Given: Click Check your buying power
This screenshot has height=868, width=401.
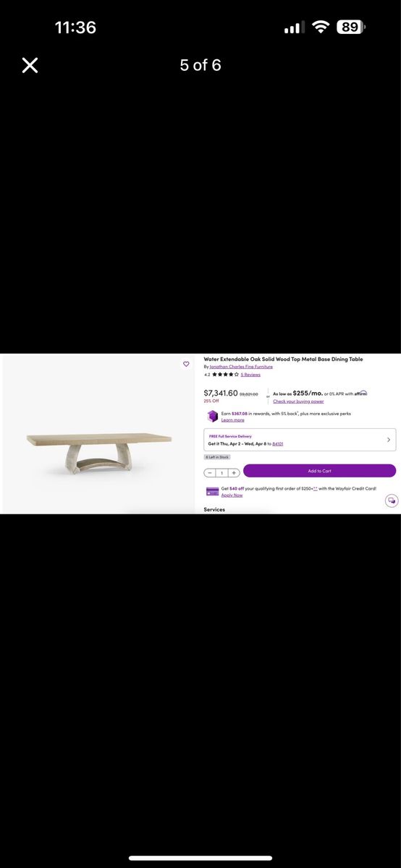Looking at the screenshot, I should click(x=298, y=401).
